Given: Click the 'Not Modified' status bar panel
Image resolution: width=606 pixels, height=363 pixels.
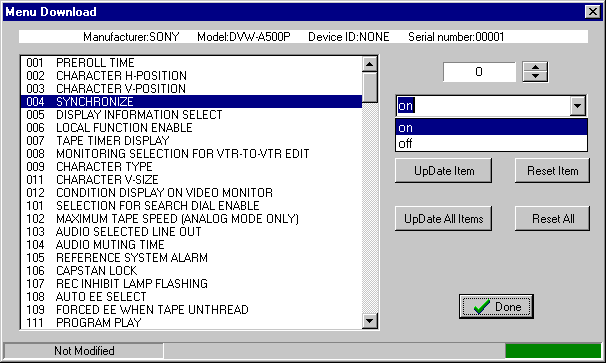Looking at the screenshot, I should click(83, 351).
